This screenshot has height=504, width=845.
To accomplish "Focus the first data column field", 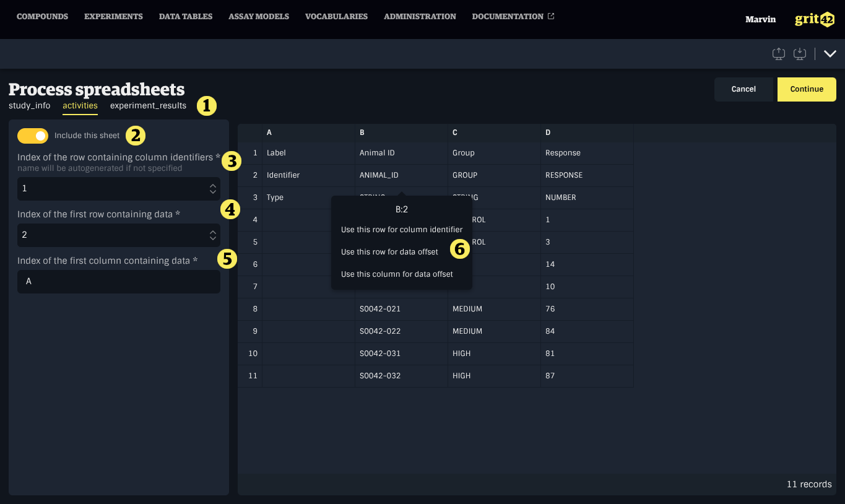I will (119, 281).
